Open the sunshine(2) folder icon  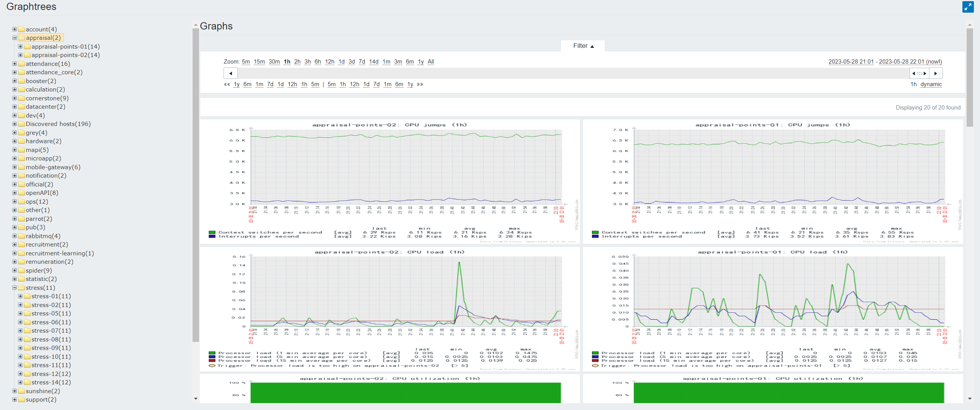point(22,391)
